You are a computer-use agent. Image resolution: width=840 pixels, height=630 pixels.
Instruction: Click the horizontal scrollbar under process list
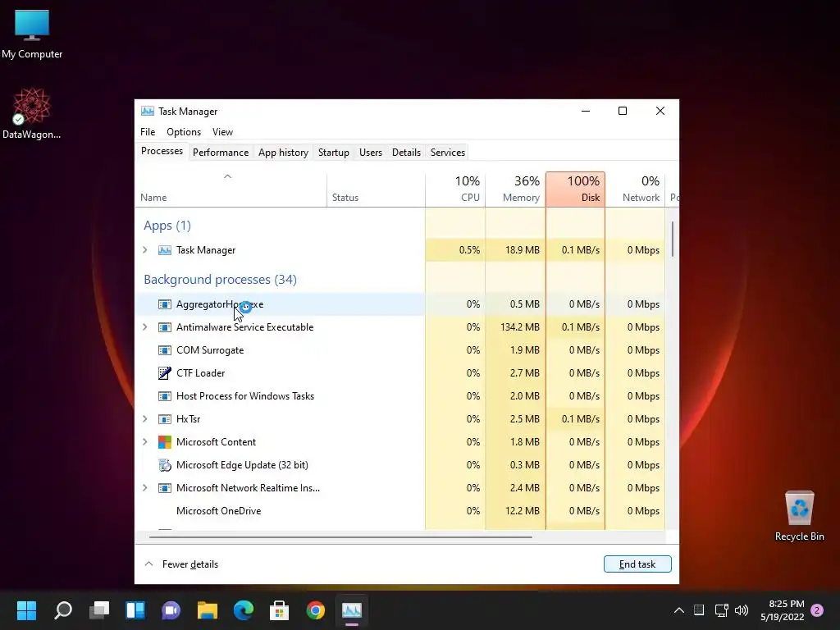pyautogui.click(x=340, y=536)
